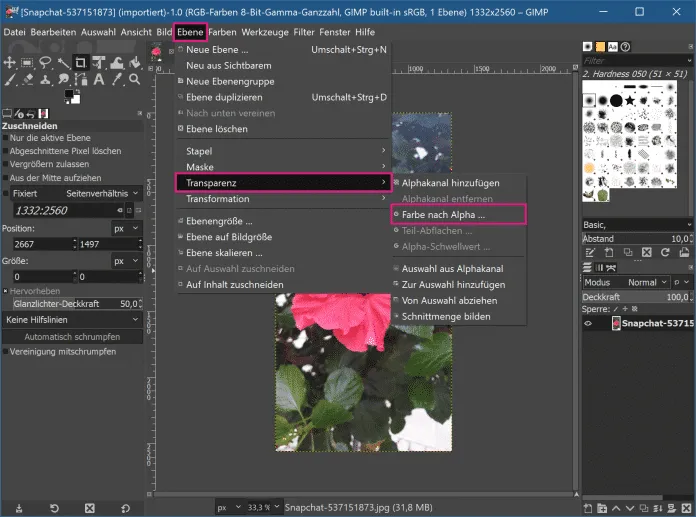
Task: Open the 'Seitenverhältnis' dropdown
Action: pos(101,193)
